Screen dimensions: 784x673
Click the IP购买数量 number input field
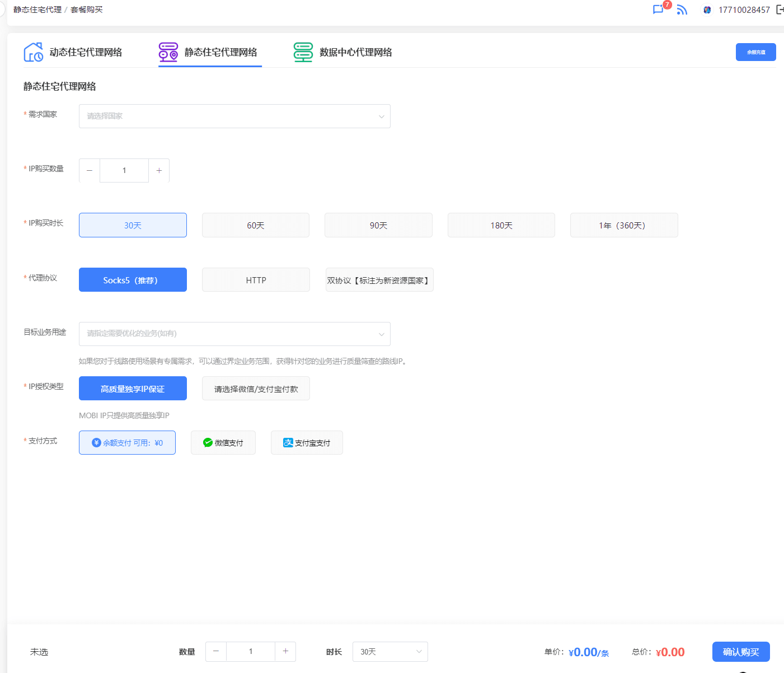[x=124, y=170]
